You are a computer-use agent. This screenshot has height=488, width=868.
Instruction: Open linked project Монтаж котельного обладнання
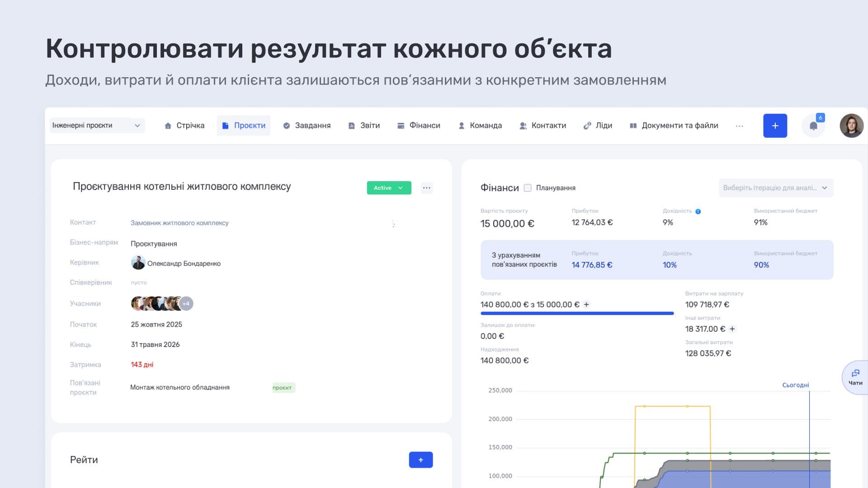180,387
